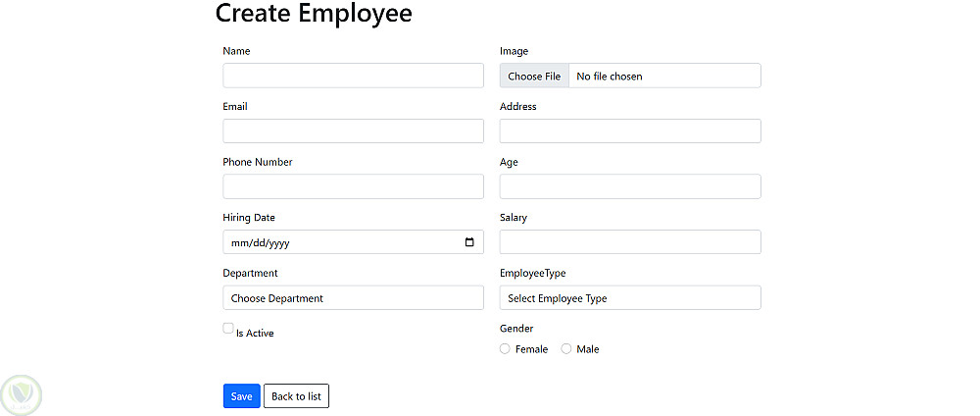Focus the Name text field
The width and height of the screenshot is (980, 416).
353,76
